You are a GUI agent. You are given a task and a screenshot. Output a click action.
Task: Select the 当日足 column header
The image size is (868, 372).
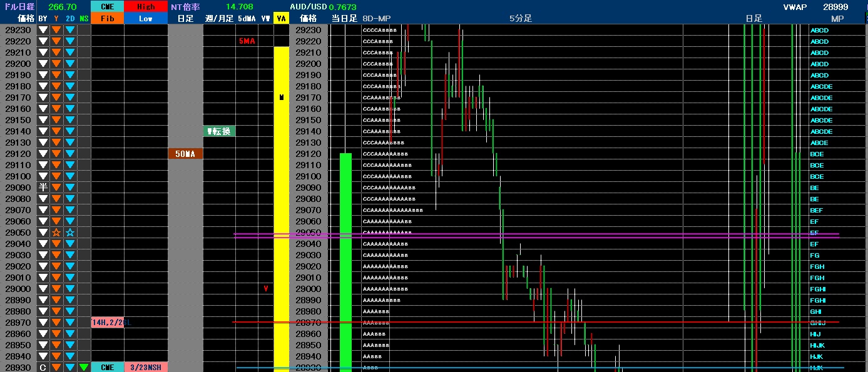pyautogui.click(x=344, y=18)
